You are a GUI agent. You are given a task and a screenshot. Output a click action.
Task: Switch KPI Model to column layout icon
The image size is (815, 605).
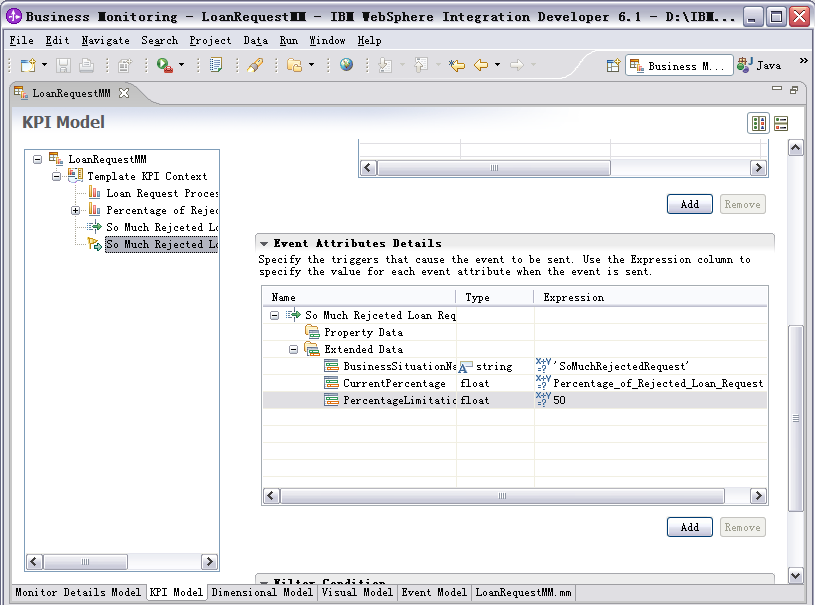(x=759, y=123)
